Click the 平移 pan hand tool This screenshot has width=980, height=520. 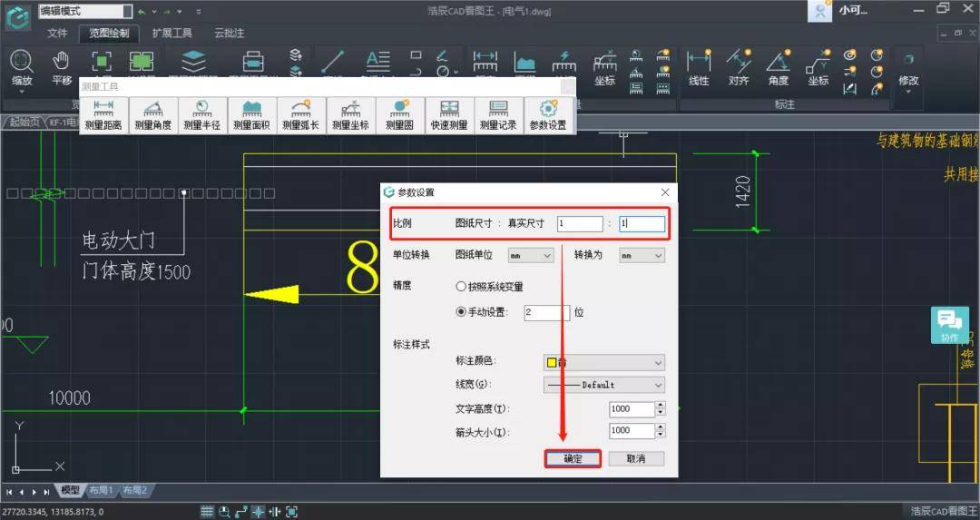pos(62,67)
